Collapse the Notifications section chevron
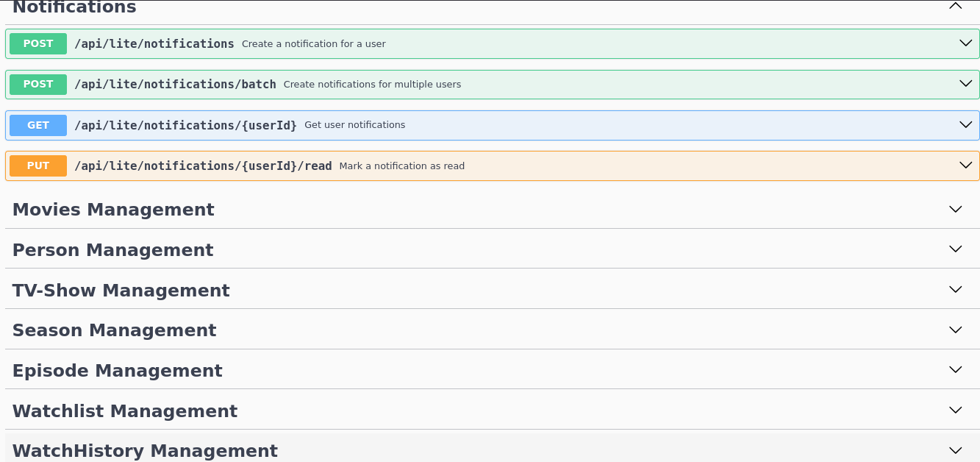Image resolution: width=980 pixels, height=462 pixels. (955, 7)
